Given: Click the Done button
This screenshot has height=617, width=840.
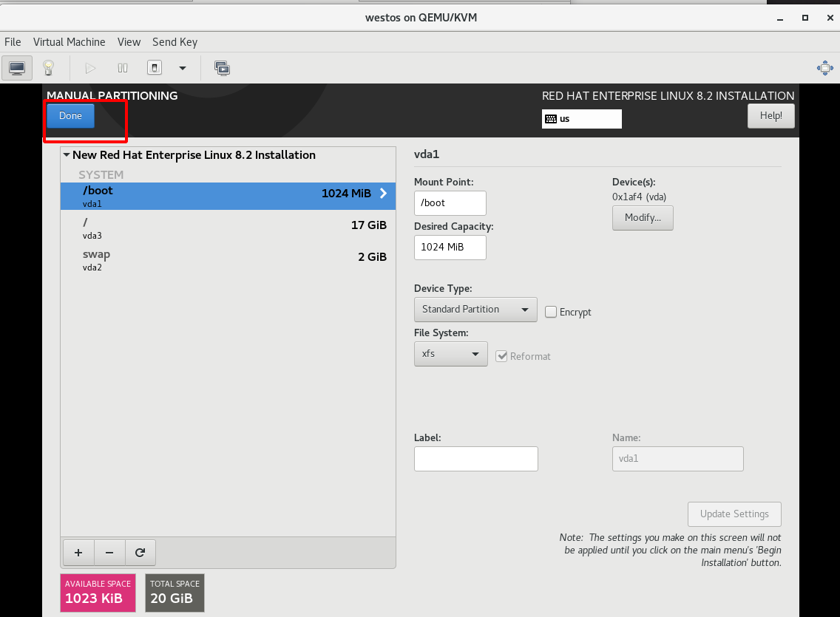Looking at the screenshot, I should click(71, 115).
